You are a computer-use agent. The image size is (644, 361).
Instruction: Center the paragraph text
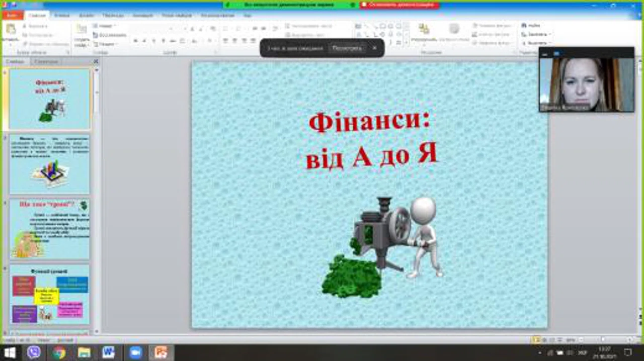coord(234,41)
